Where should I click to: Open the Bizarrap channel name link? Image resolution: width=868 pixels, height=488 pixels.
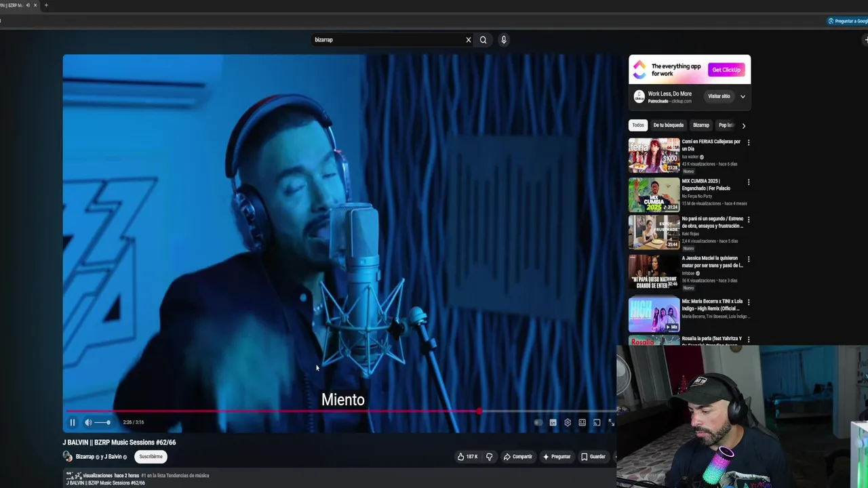point(85,457)
